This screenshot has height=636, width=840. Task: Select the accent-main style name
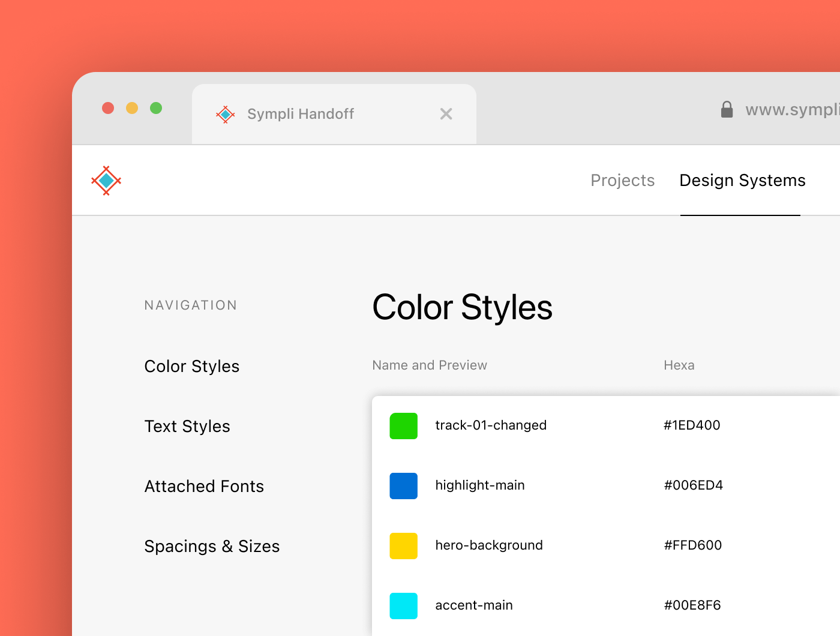pos(474,605)
